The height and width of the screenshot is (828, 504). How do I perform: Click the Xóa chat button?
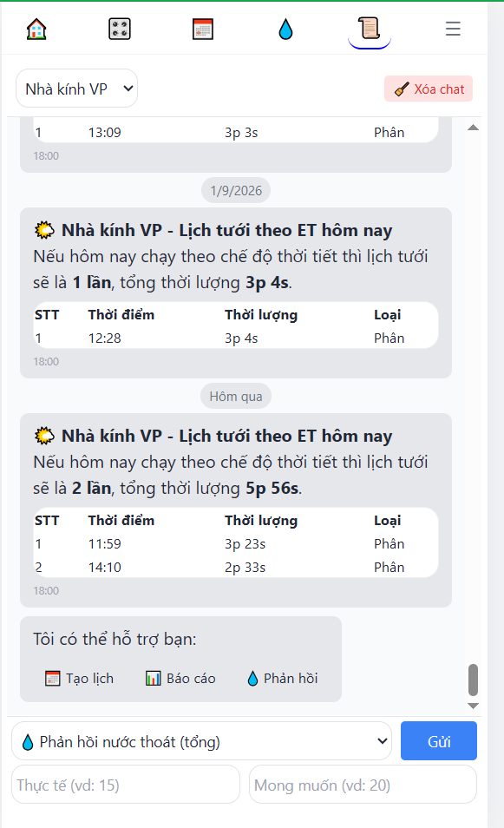[429, 89]
